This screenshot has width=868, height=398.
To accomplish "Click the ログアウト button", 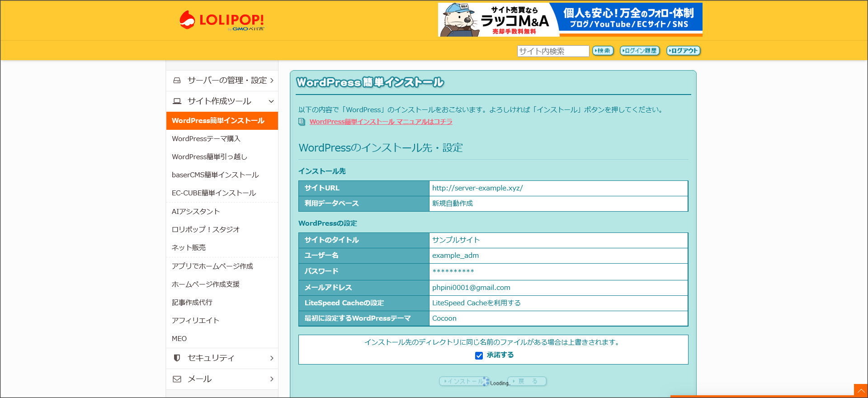I will coord(683,51).
